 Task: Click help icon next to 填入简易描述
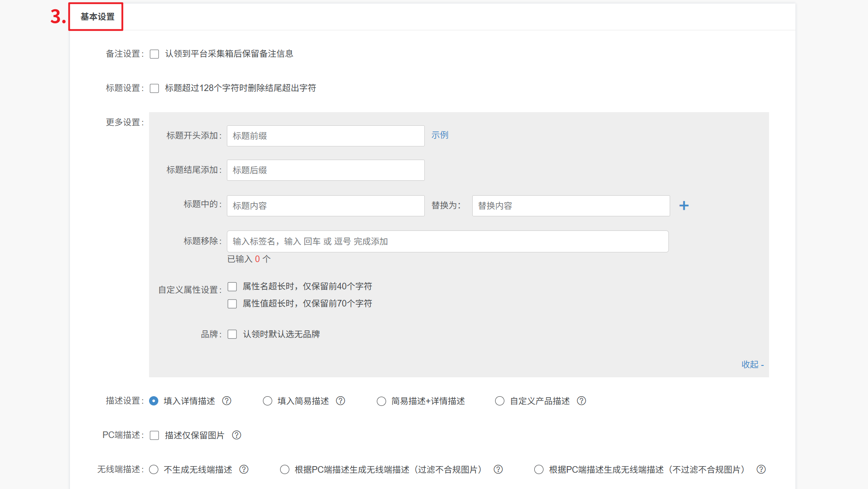[x=340, y=401]
